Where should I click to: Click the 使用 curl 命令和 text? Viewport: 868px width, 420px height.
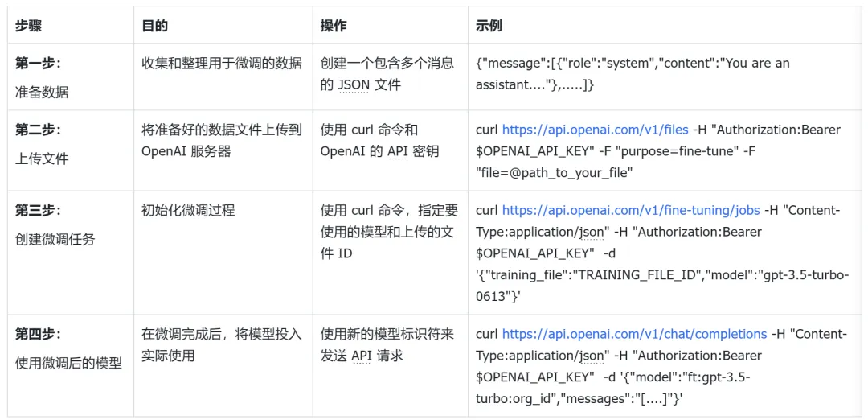[369, 130]
